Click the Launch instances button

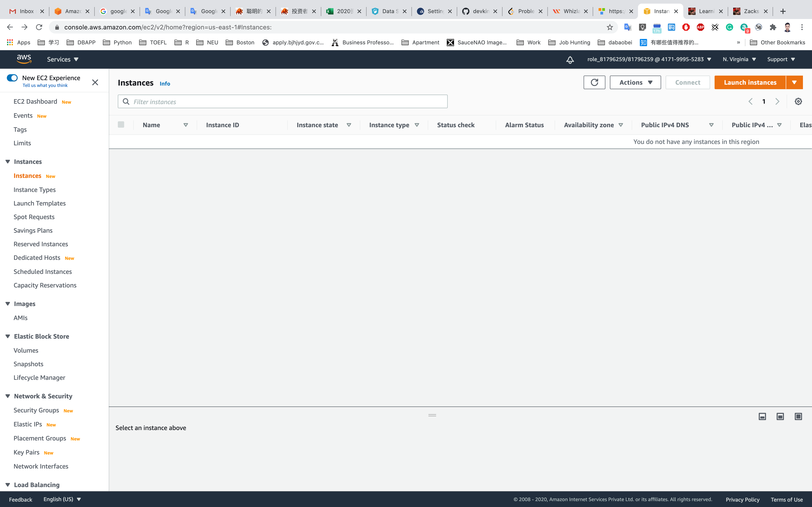click(750, 82)
